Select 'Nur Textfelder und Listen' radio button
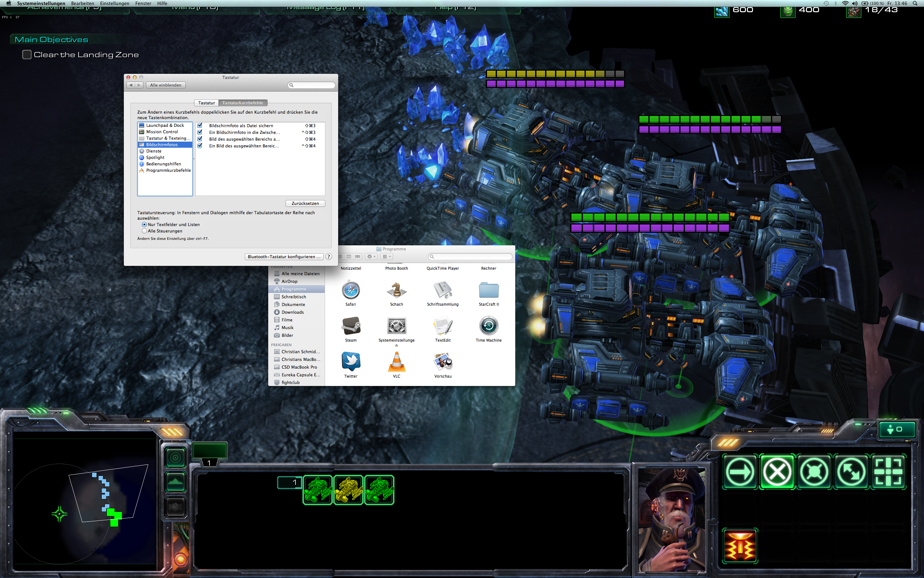924x578 pixels. (x=144, y=225)
